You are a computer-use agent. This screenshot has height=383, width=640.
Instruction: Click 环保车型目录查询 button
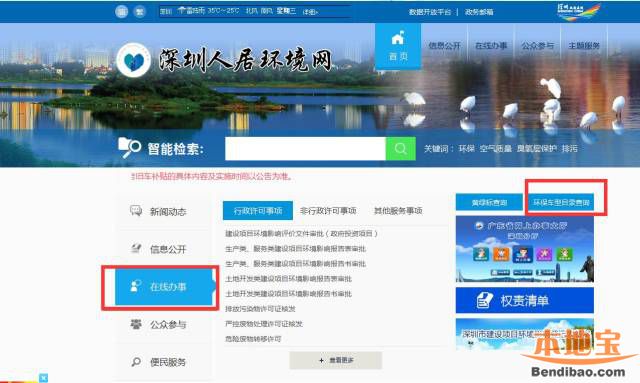click(562, 202)
